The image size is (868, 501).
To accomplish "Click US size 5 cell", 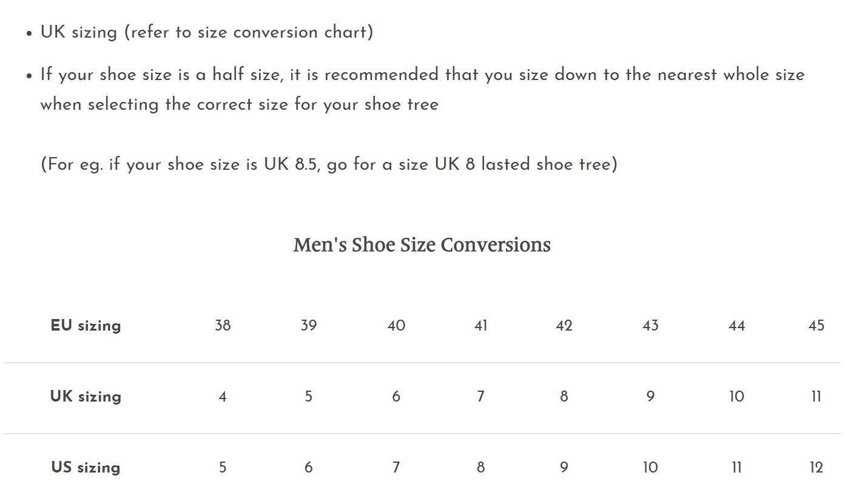I will (x=223, y=468).
